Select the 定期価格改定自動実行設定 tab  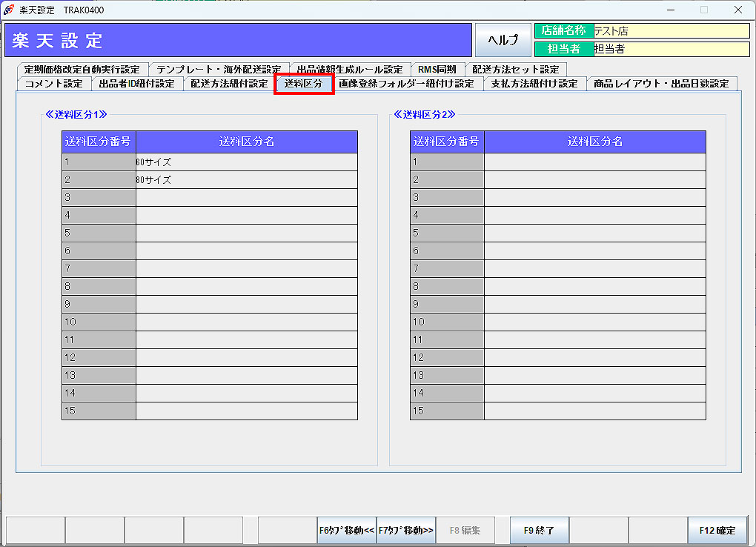82,69
